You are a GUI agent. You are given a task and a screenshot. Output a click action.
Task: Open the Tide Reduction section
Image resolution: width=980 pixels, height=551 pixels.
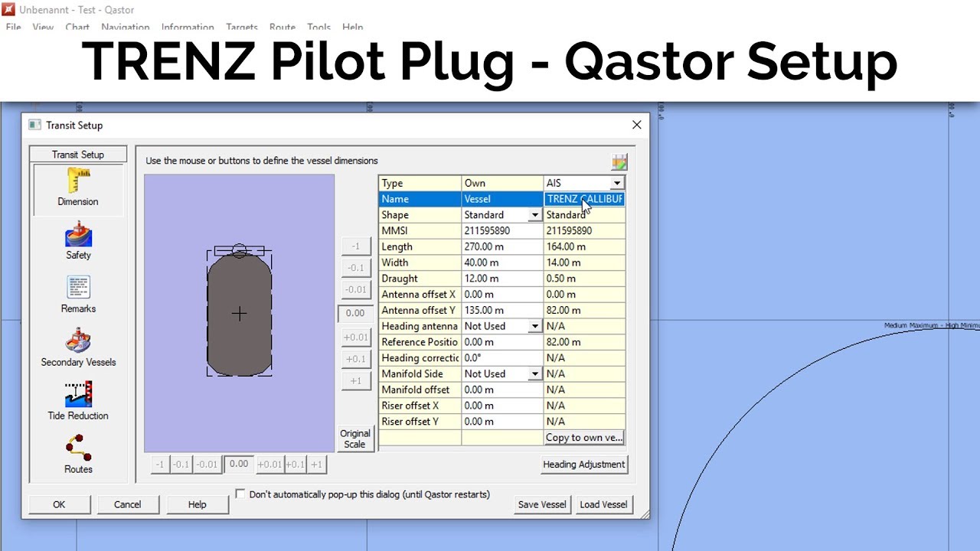tap(78, 402)
